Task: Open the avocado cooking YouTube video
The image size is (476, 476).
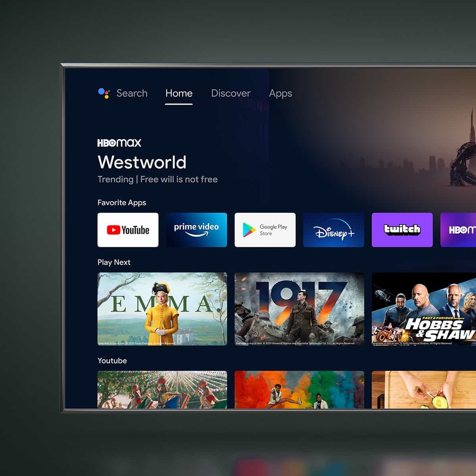Action: click(x=424, y=390)
